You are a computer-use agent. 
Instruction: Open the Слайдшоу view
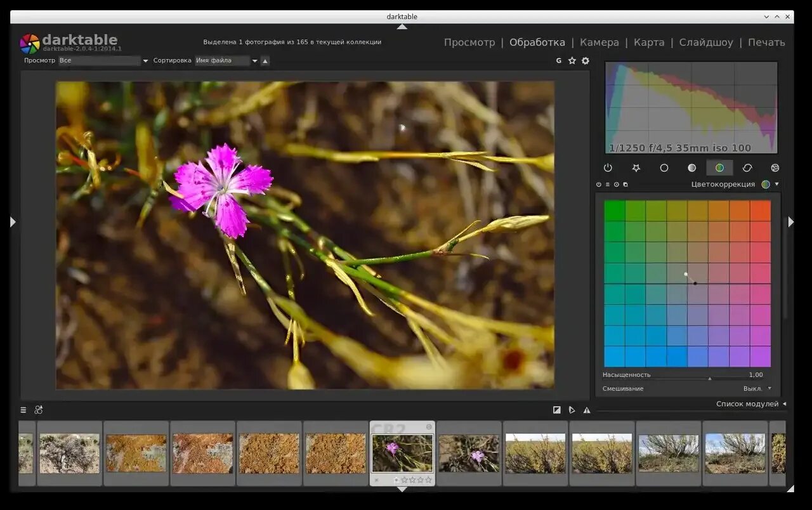[706, 42]
